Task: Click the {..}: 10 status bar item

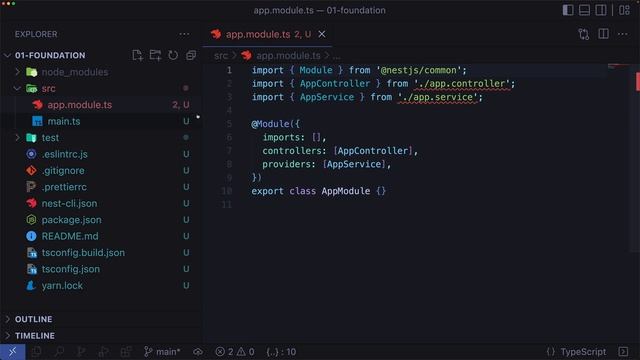Action: pyautogui.click(x=281, y=351)
